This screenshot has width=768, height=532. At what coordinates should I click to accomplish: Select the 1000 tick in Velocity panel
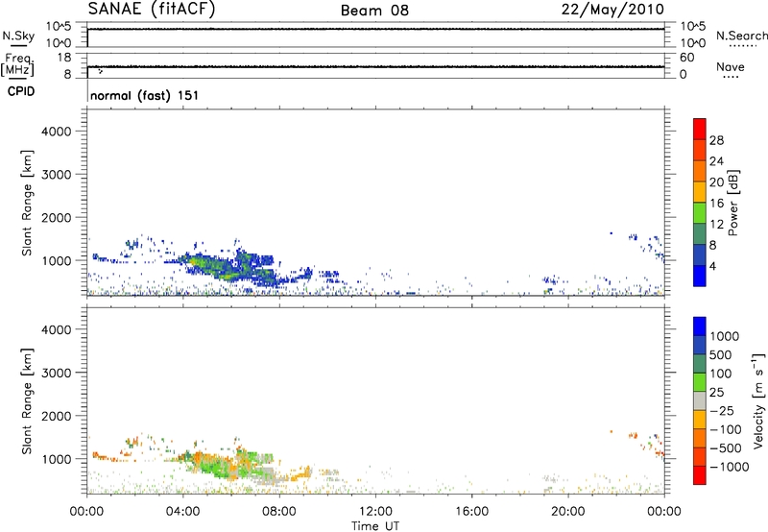coord(56,459)
